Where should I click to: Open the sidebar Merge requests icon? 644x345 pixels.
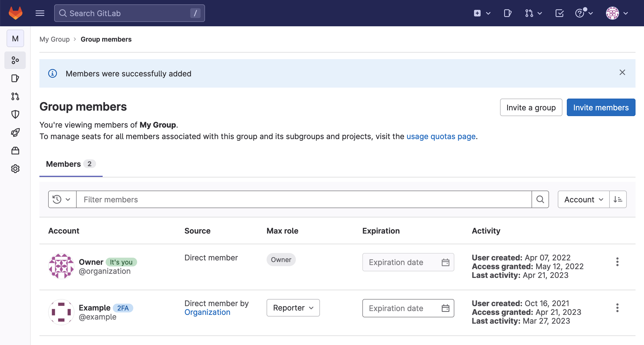tap(15, 96)
